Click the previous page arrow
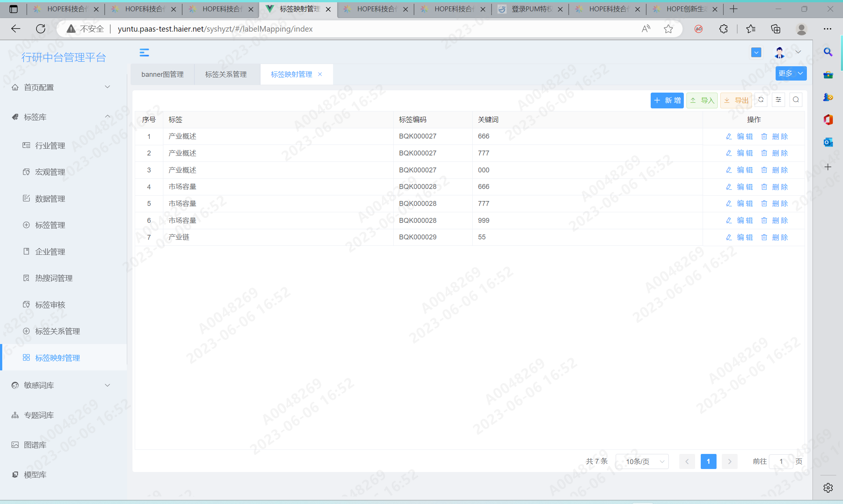The width and height of the screenshot is (843, 504). (x=687, y=461)
